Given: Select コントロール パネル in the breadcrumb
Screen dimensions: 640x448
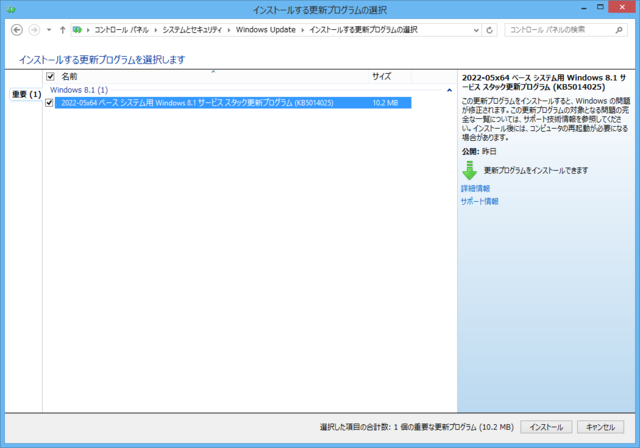Looking at the screenshot, I should point(121,30).
